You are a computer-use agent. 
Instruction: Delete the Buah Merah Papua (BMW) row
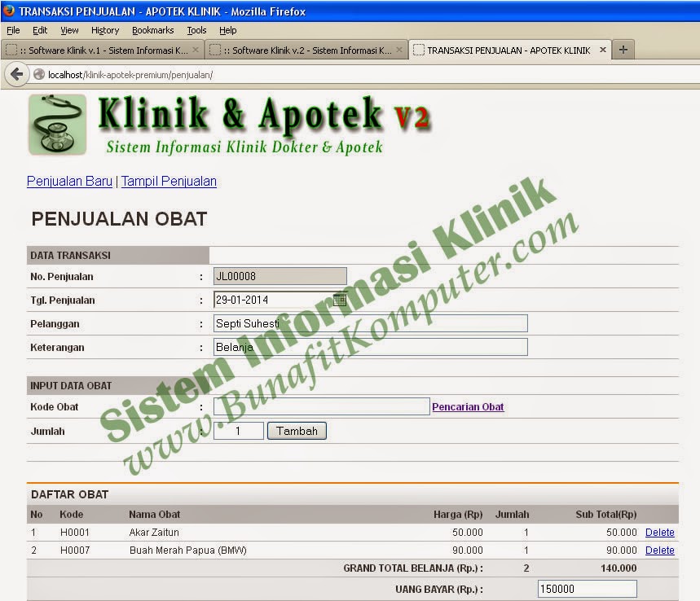point(659,550)
